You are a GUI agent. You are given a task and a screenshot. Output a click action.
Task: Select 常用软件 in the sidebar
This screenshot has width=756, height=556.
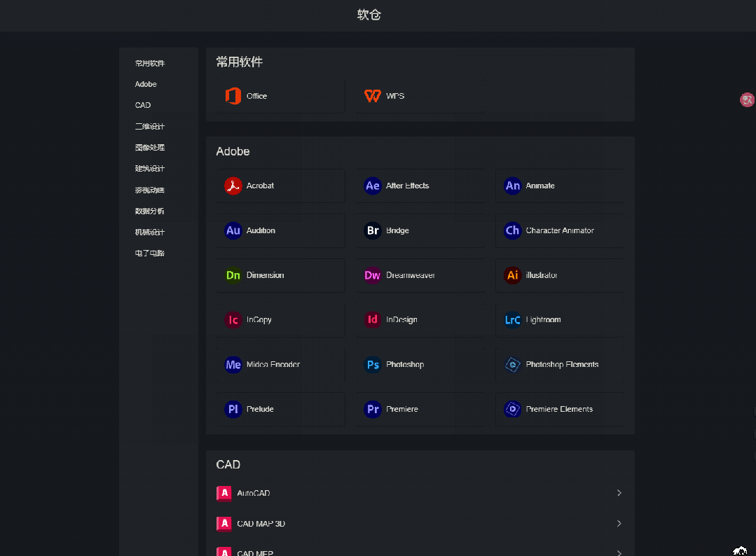[x=150, y=63]
